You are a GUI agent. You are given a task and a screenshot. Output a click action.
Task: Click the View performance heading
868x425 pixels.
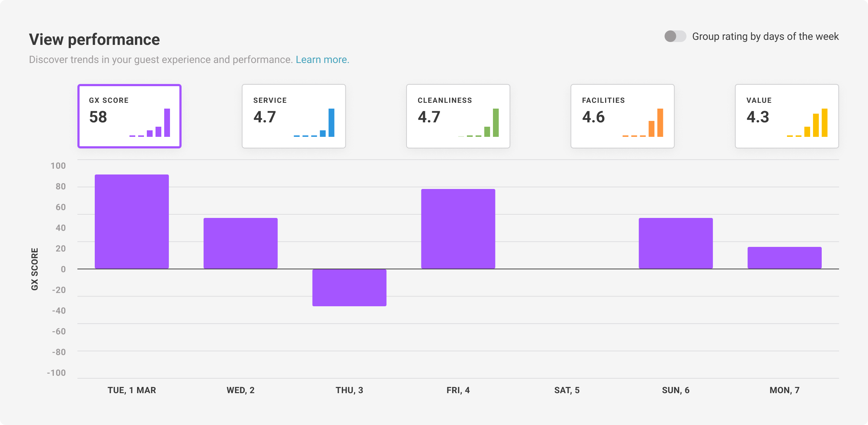coord(95,39)
